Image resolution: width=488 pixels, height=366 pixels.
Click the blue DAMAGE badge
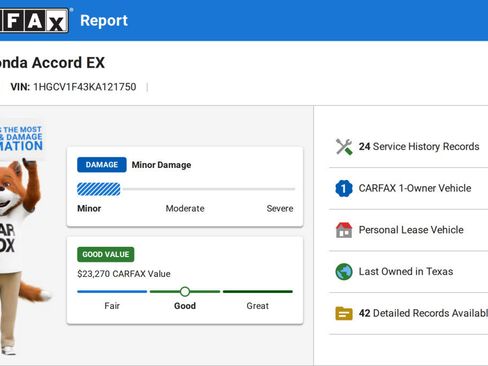point(102,165)
